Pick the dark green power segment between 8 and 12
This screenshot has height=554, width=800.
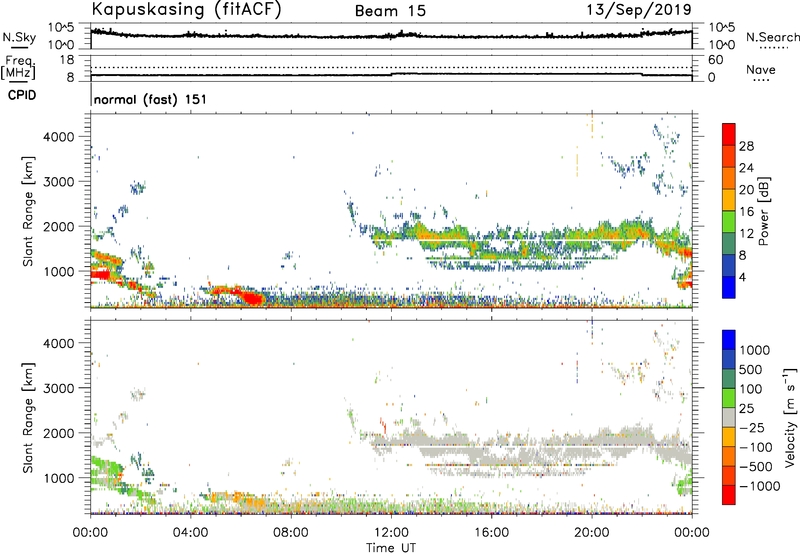(729, 244)
